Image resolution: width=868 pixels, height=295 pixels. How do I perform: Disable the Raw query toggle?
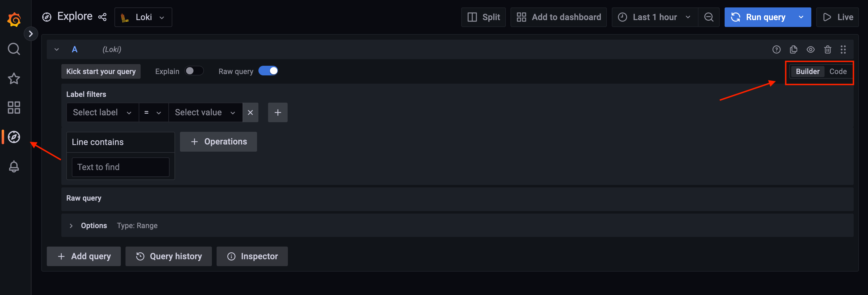click(x=268, y=71)
